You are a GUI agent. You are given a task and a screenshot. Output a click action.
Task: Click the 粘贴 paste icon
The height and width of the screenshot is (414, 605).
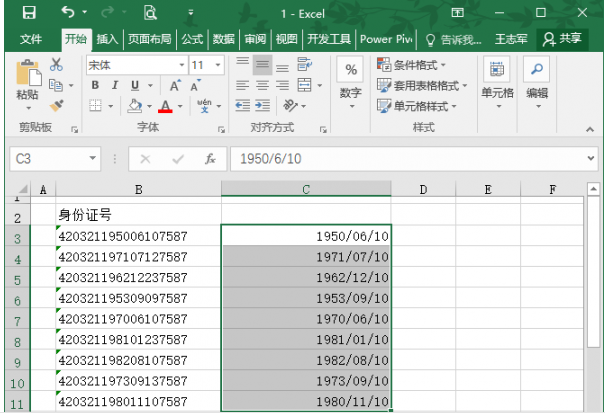point(28,73)
